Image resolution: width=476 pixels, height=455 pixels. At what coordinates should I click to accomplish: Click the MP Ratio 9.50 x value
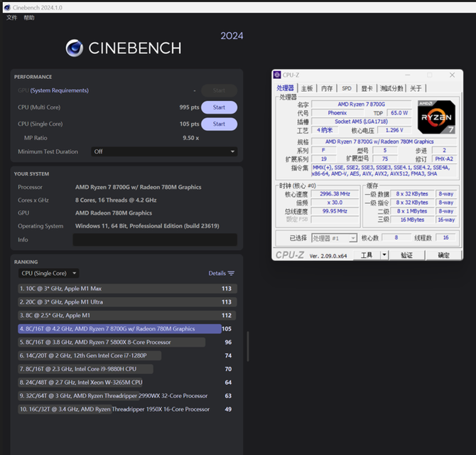[x=190, y=138]
